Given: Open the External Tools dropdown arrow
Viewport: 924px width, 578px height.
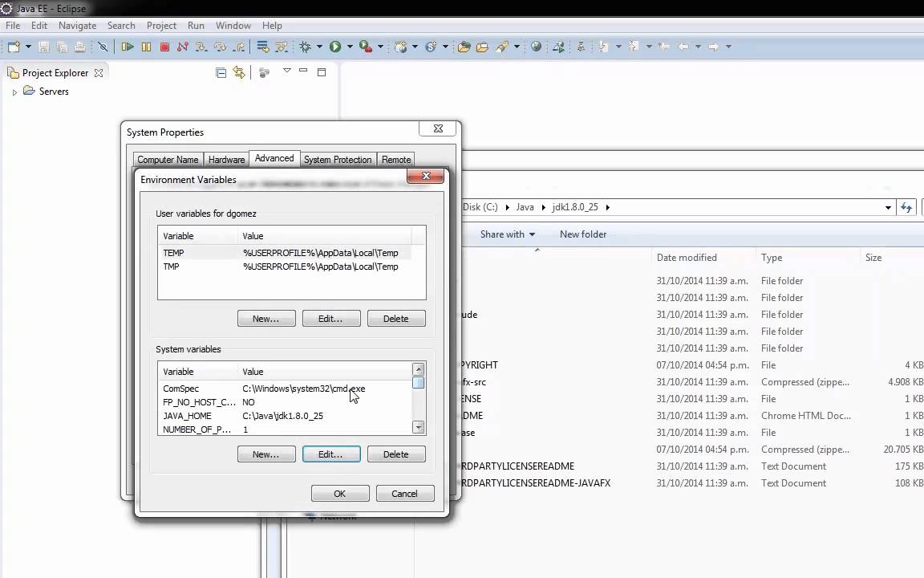Looking at the screenshot, I should pyautogui.click(x=380, y=47).
